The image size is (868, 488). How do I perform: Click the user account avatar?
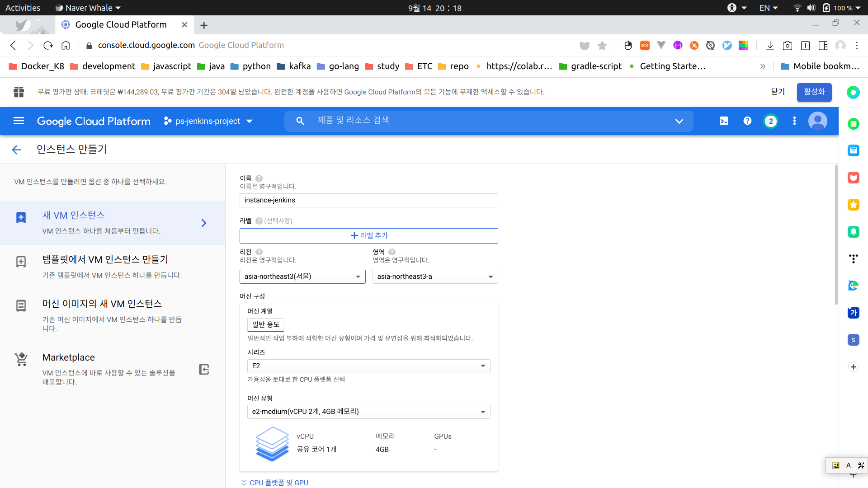point(817,121)
